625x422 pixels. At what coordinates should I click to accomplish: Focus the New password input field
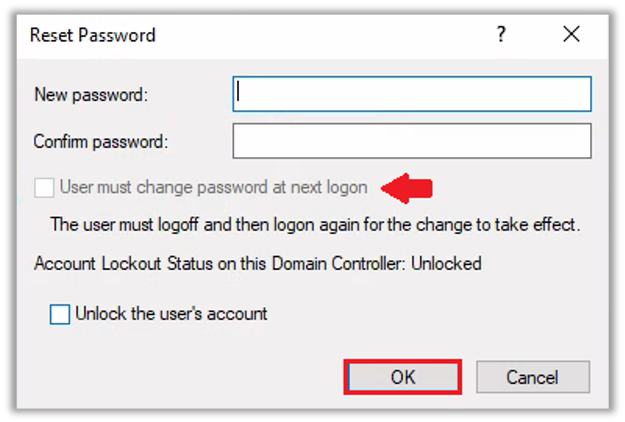click(x=412, y=94)
